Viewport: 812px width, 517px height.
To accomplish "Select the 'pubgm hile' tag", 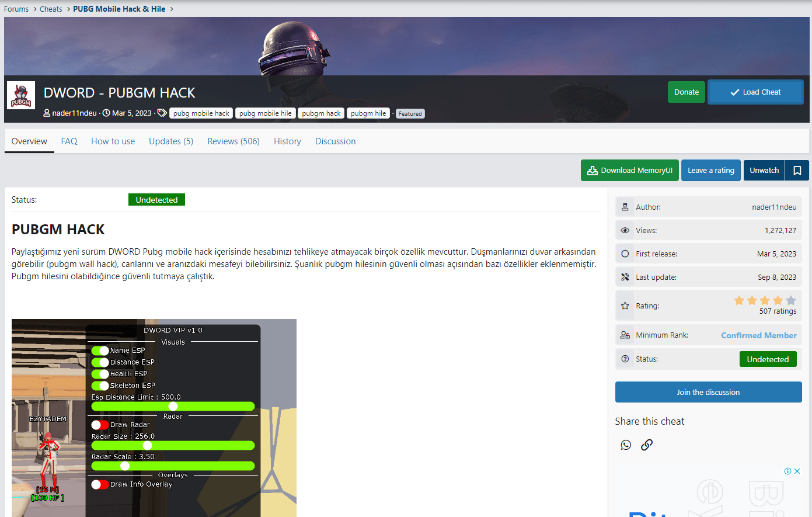I will coord(368,113).
